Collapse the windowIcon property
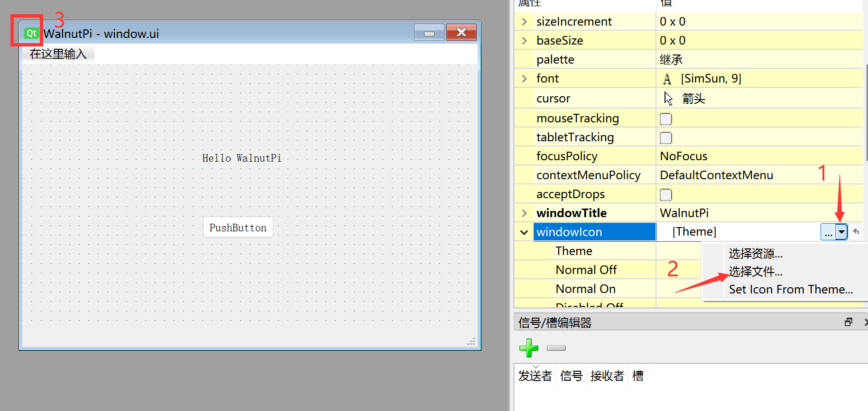Viewport: 868px width, 411px height. pyautogui.click(x=524, y=232)
